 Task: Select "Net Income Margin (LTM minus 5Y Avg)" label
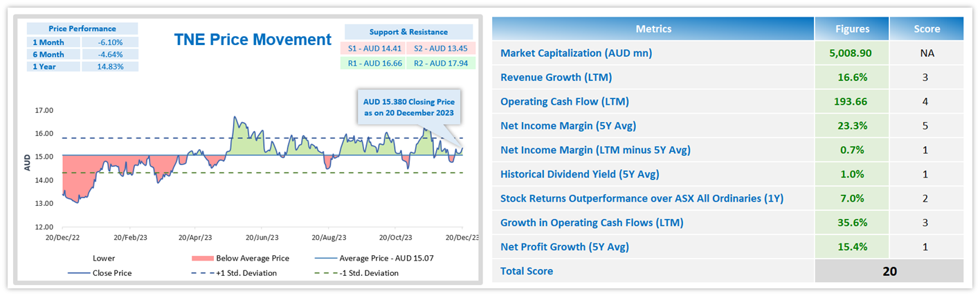click(x=595, y=150)
